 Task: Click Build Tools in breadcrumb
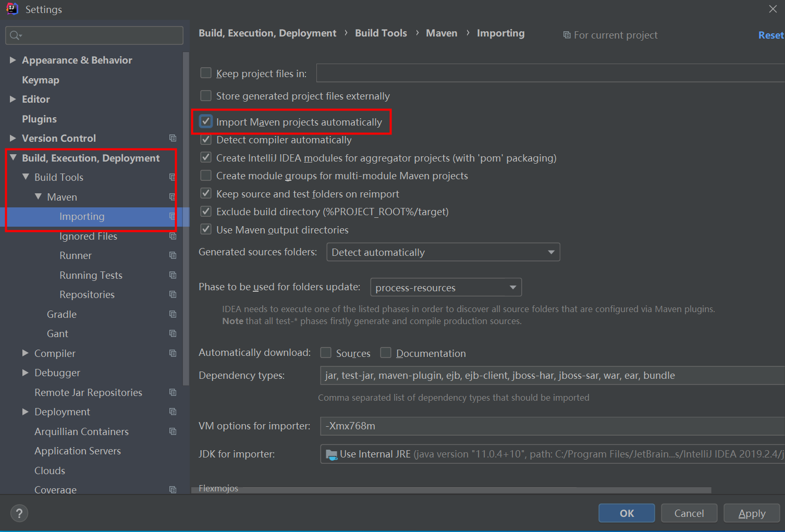click(381, 33)
